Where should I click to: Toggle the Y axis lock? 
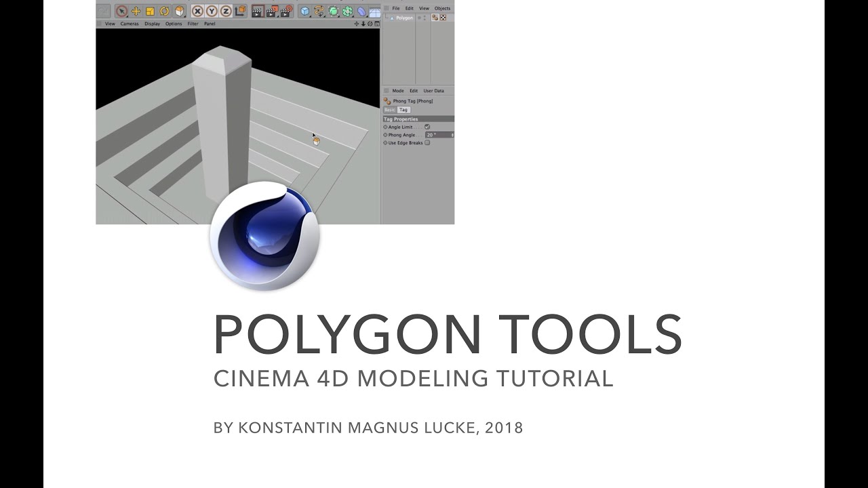(212, 11)
